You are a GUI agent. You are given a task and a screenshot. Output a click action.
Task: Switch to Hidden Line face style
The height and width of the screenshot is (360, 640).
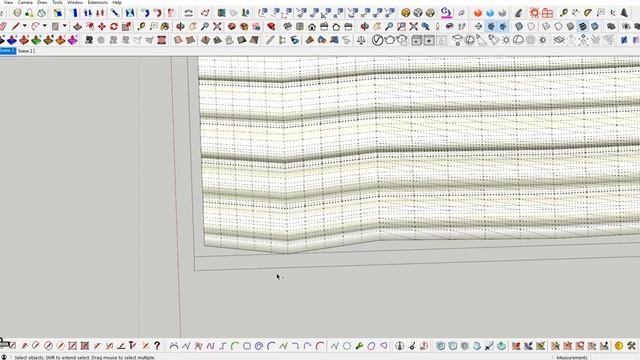[558, 27]
